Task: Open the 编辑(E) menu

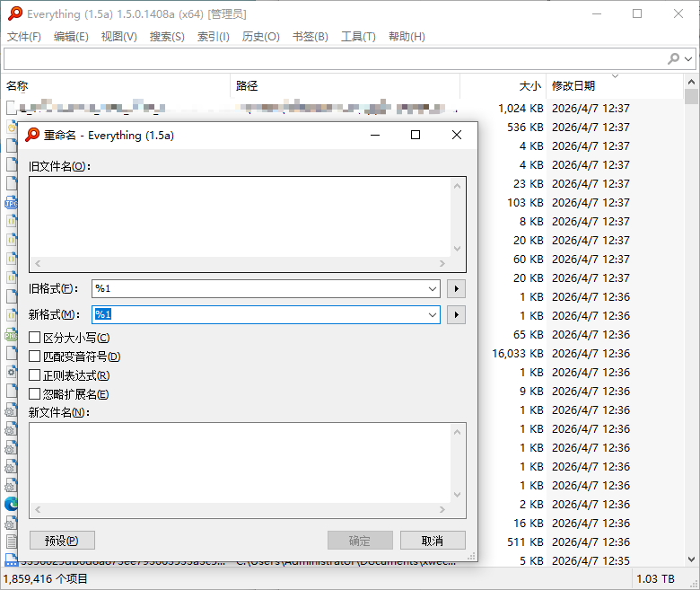Action: point(71,37)
